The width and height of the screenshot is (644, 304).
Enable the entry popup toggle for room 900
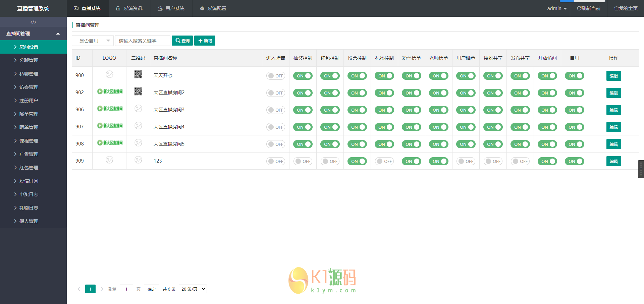click(x=276, y=76)
